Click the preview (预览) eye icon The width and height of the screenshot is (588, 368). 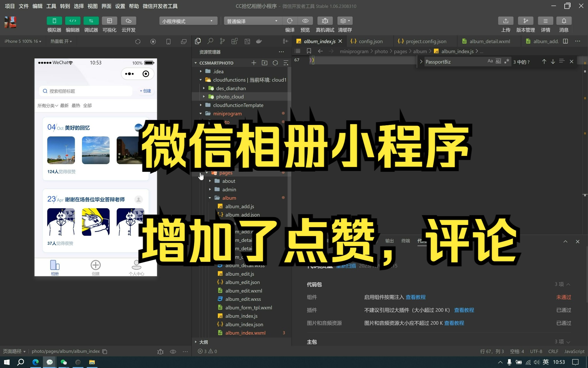point(305,21)
